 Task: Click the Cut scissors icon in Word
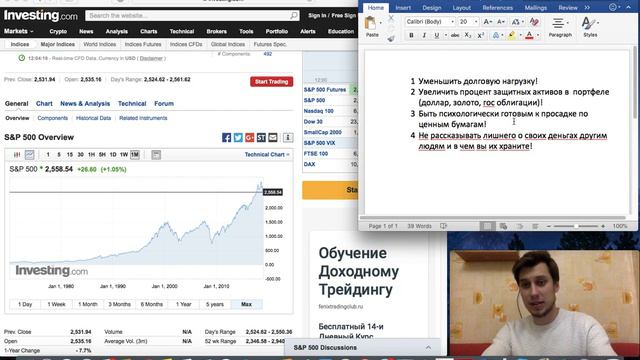[x=391, y=18]
